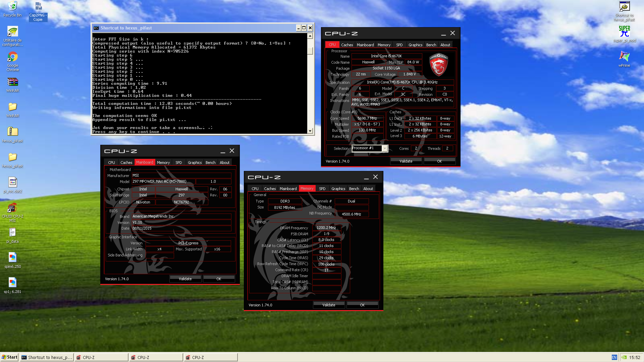Open the WinRAR archive books icon

pyautogui.click(x=12, y=85)
